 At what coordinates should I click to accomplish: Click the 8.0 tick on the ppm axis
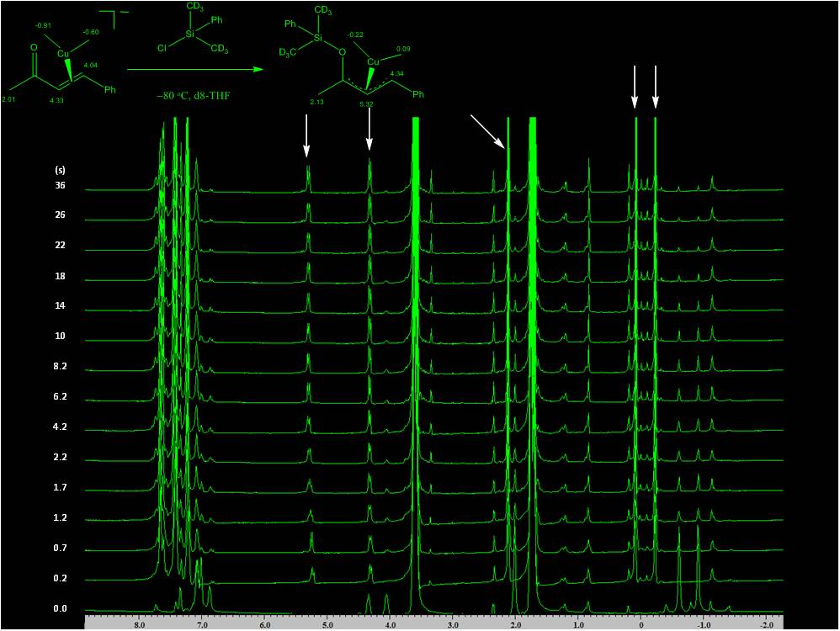(x=140, y=625)
